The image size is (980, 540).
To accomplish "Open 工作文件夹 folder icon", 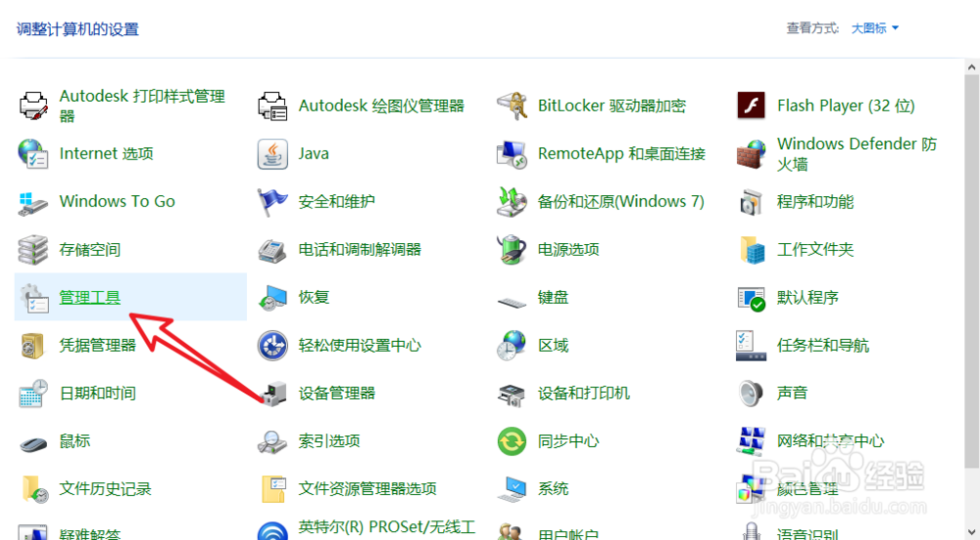I will coord(752,249).
